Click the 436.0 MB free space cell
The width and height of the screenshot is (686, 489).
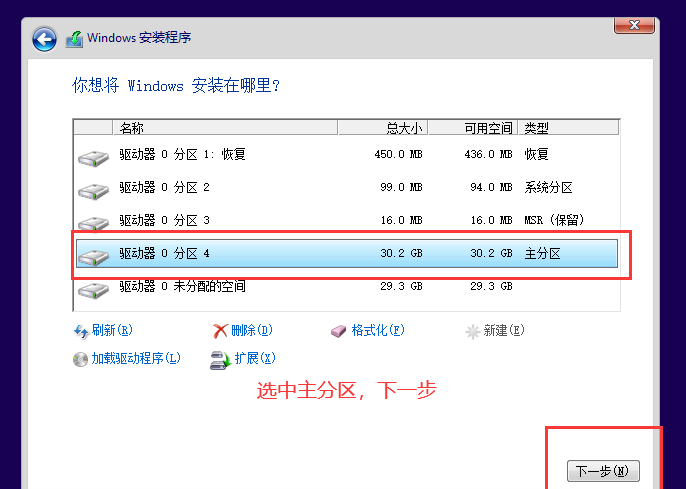(488, 154)
